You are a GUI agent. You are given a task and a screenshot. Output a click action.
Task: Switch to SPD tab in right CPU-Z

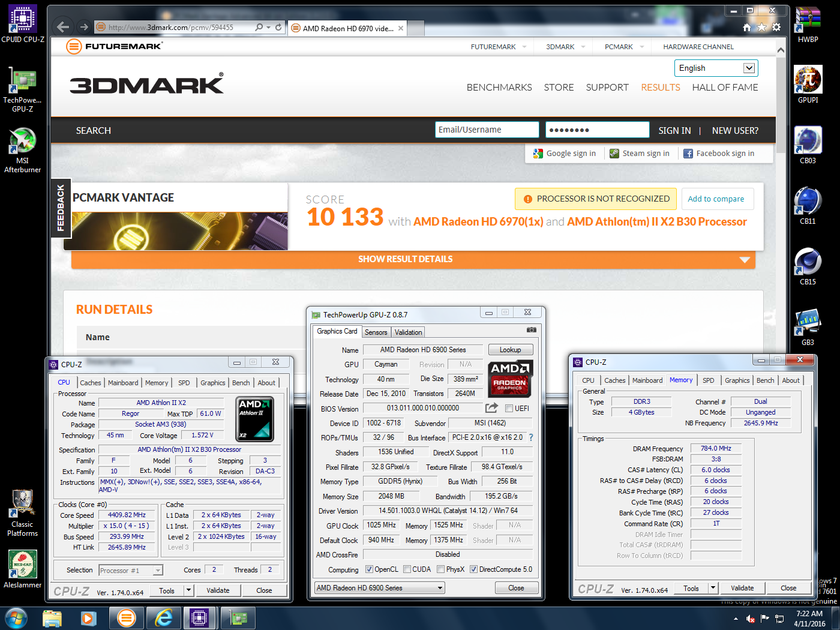pyautogui.click(x=709, y=380)
